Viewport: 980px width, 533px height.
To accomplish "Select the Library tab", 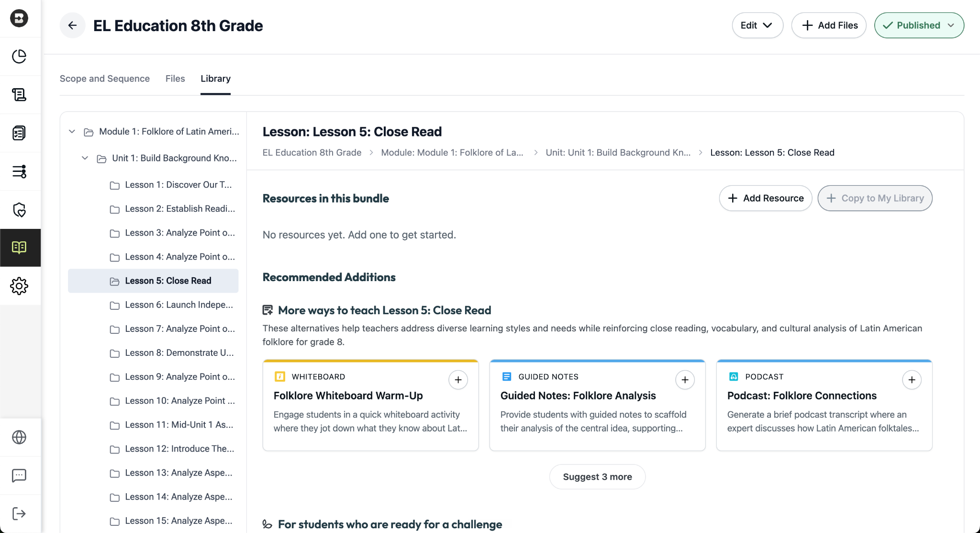I will [x=215, y=79].
